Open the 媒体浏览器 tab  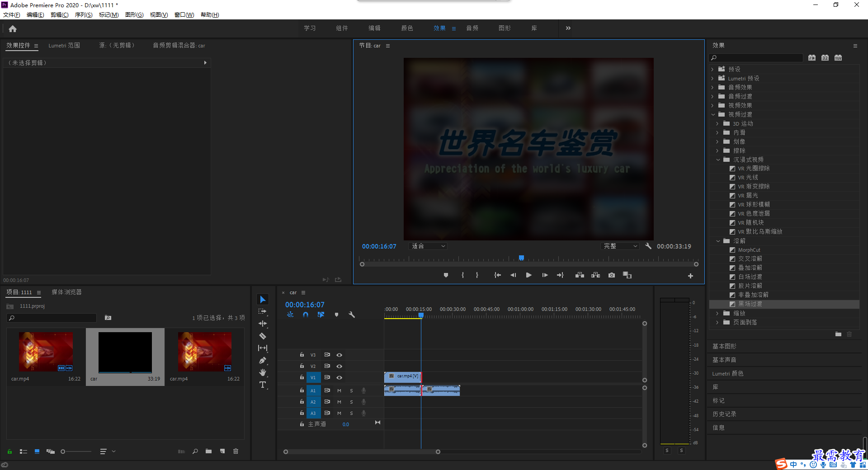(x=66, y=292)
